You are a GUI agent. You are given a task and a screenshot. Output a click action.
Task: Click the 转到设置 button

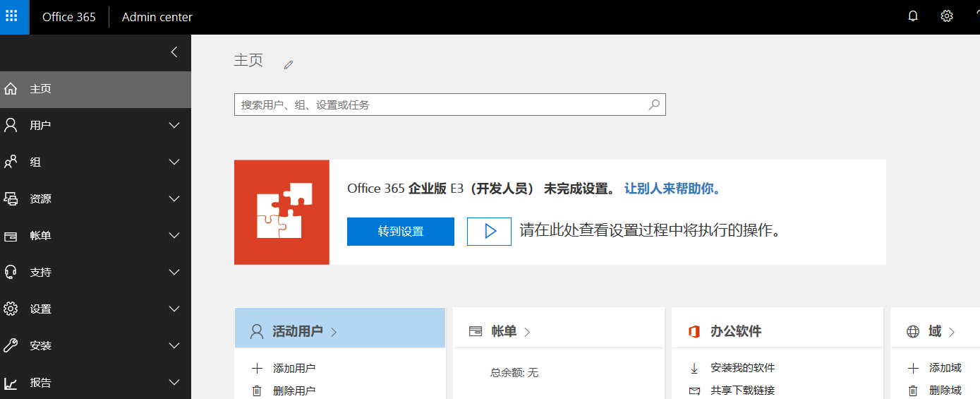401,231
